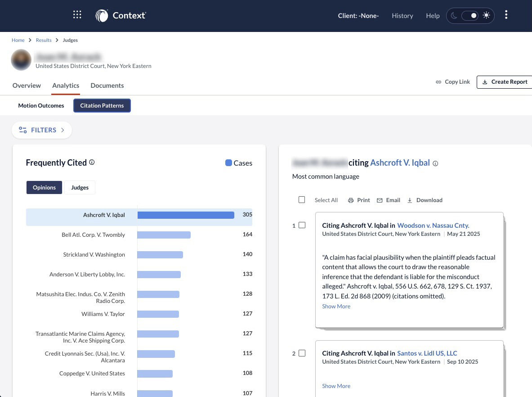Screen dimensions: 532x397
Task: Expand Show More in Woodson citation card
Action: click(x=336, y=307)
